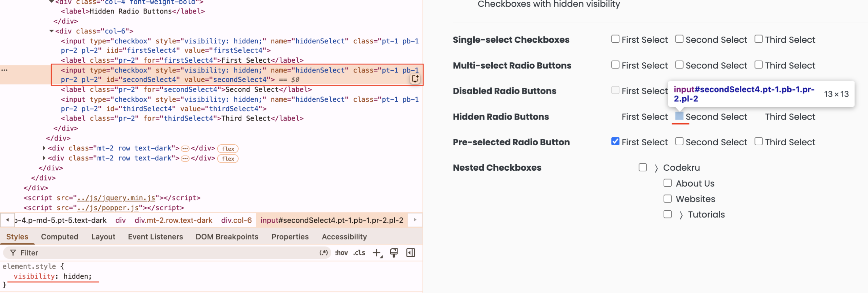Viewport: 868px width, 293px height.
Task: Check the Websites checkbox
Action: pyautogui.click(x=667, y=198)
